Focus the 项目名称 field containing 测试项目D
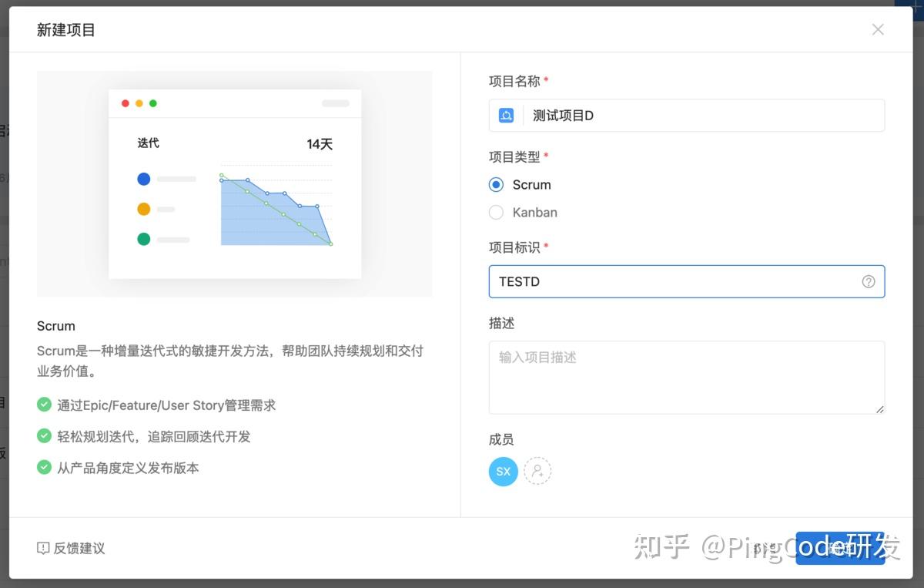924x588 pixels. pyautogui.click(x=687, y=116)
